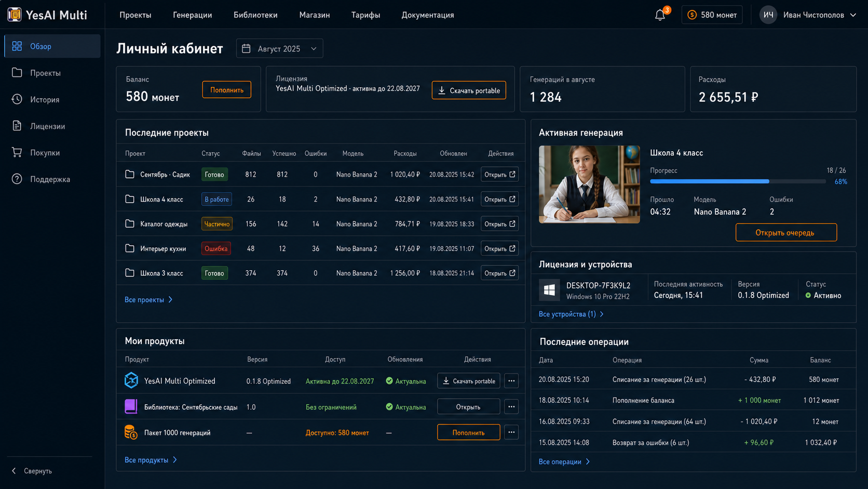Image resolution: width=868 pixels, height=489 pixels.
Task: Click the Школа 4 класс progress bar
Action: point(738,181)
